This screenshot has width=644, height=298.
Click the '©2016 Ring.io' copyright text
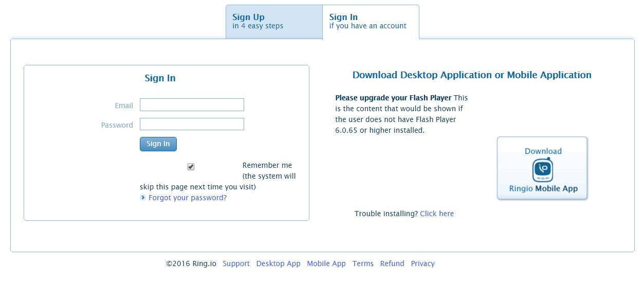point(191,264)
